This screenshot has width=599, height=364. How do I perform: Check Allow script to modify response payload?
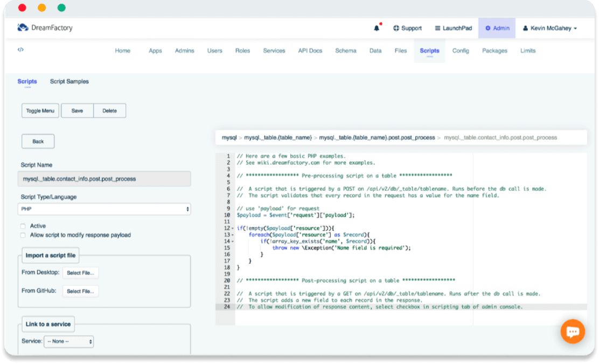click(23, 235)
